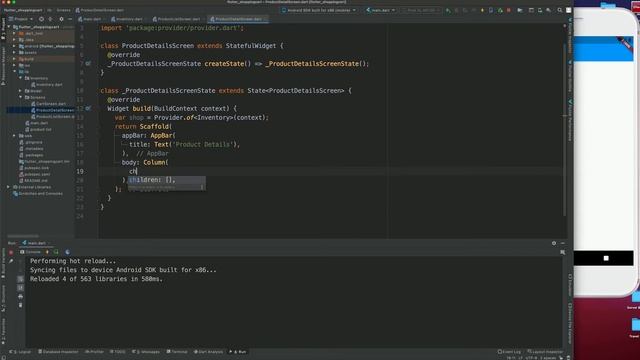This screenshot has width=640, height=360.
Task: Minimize the Run panel with hide icon
Action: pos(562,243)
